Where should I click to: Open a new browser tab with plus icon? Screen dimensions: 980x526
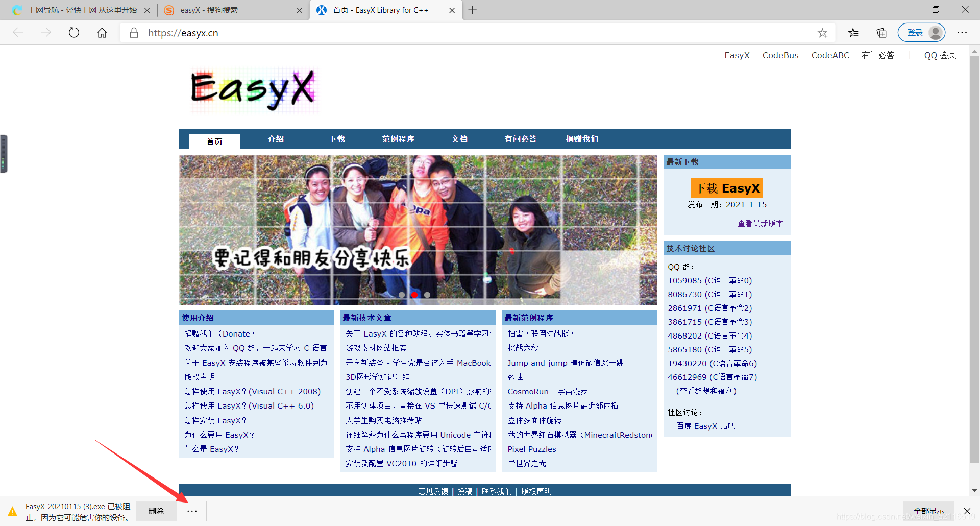[x=472, y=10]
